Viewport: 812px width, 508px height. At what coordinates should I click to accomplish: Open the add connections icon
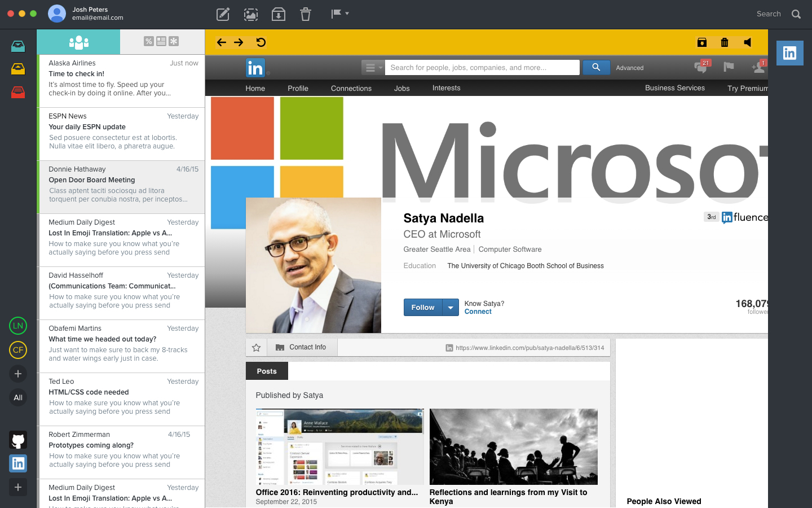pos(759,67)
